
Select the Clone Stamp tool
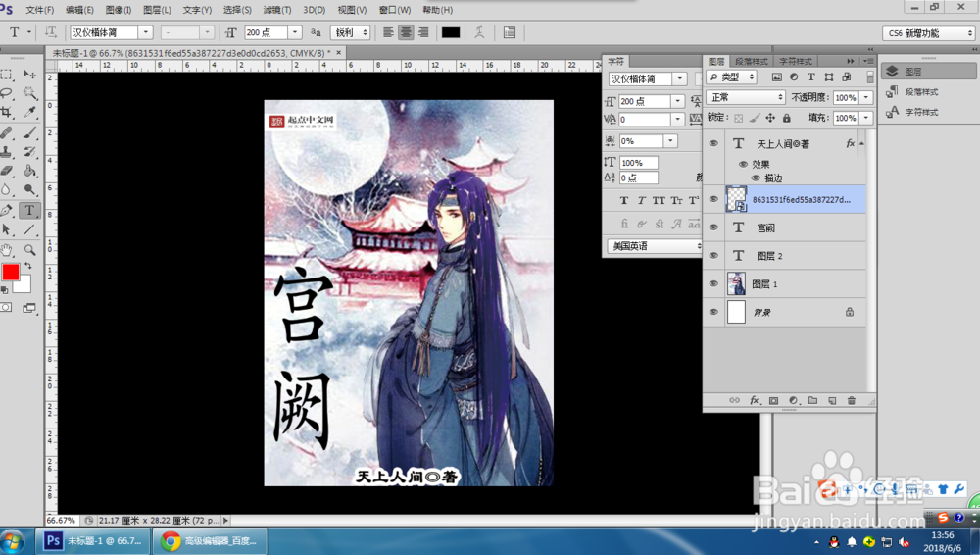[7, 151]
